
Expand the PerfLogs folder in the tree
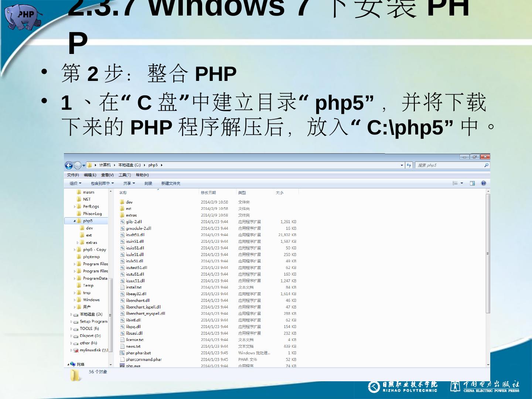[75, 207]
